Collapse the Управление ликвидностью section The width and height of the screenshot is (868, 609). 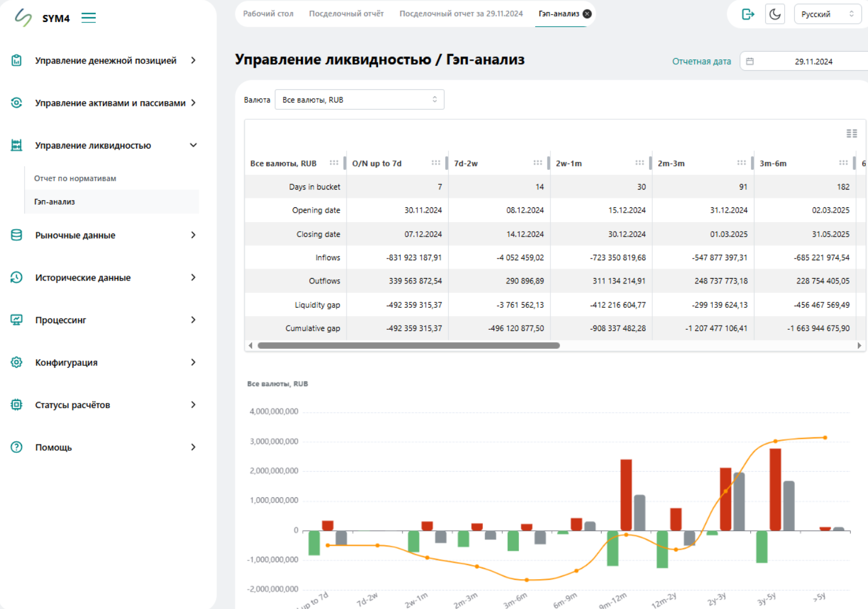[193, 146]
